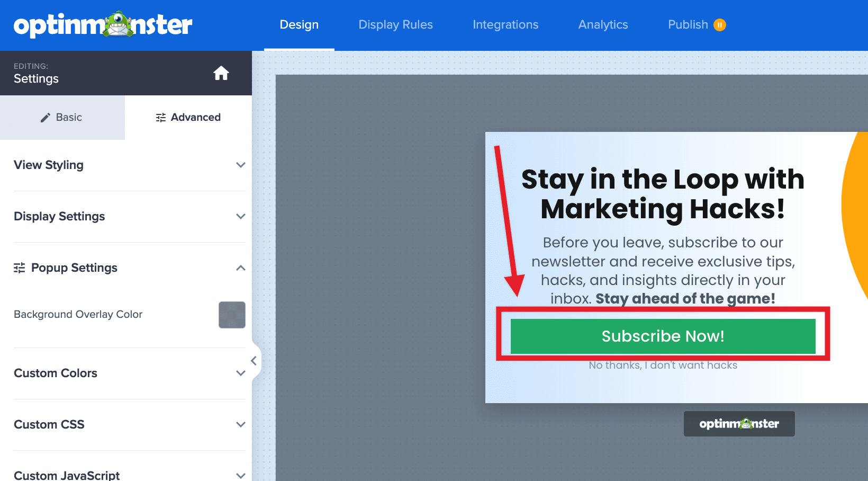Click the pause icon next to Publish

[x=720, y=24]
